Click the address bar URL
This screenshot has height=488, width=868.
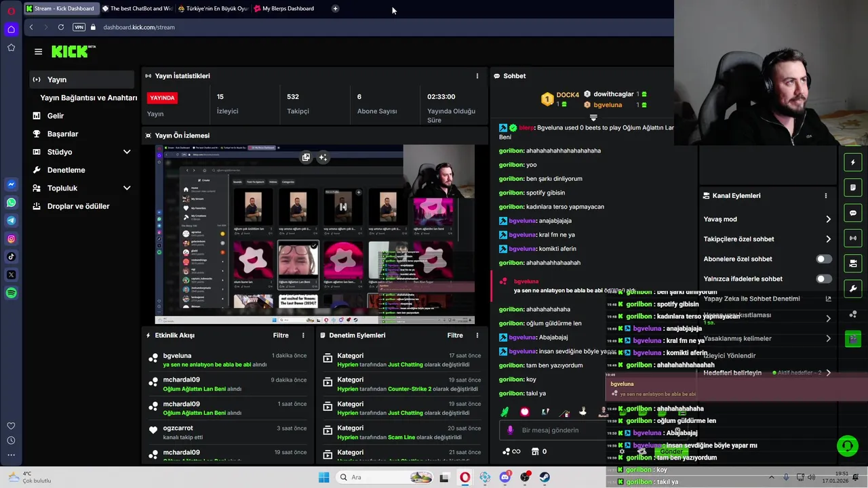click(x=139, y=27)
